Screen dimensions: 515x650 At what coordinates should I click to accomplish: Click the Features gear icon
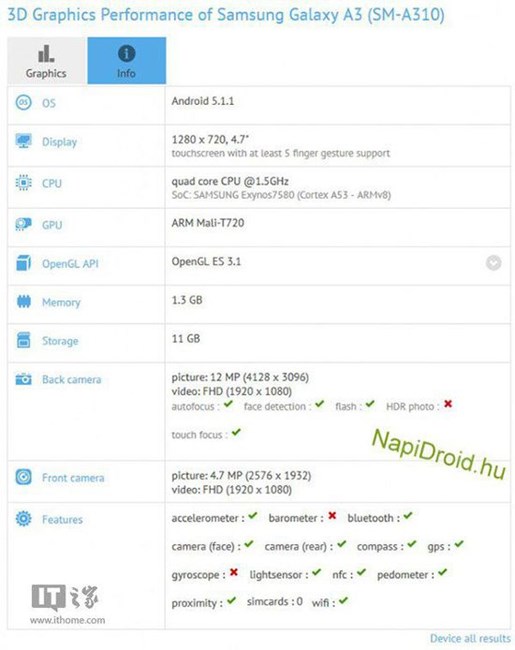pyautogui.click(x=23, y=519)
